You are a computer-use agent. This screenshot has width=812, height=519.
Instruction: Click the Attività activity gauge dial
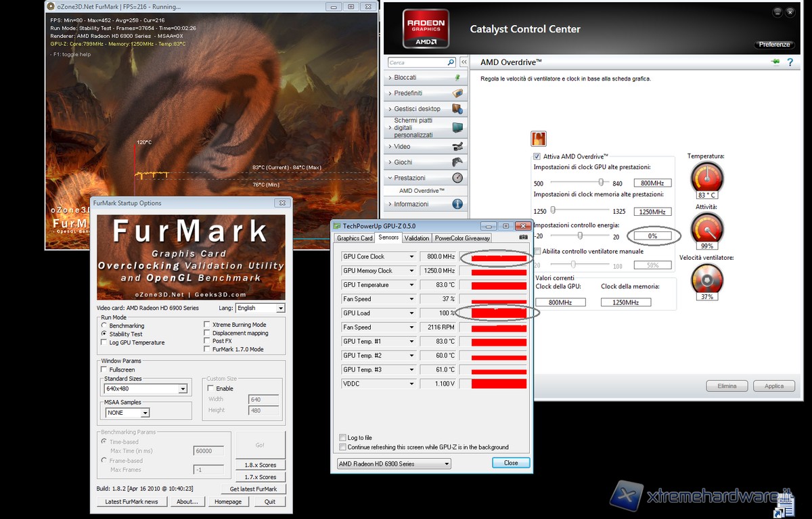pos(707,228)
